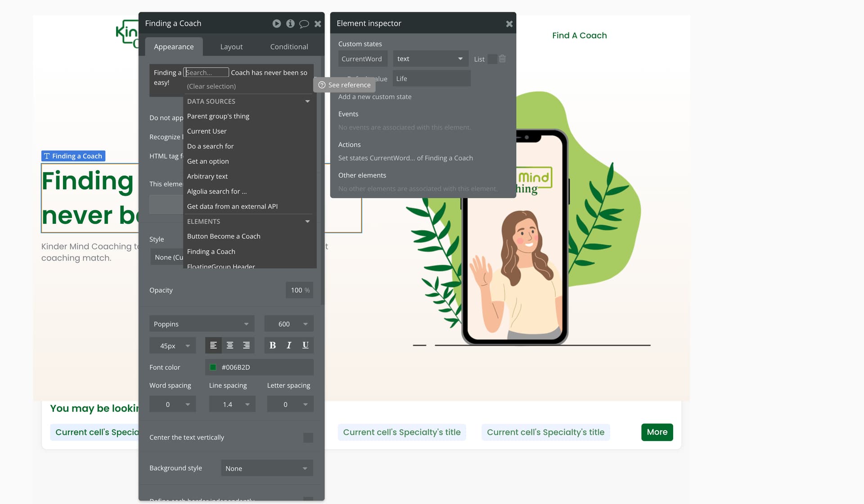Toggle underline text formatting
Viewport: 864px width, 504px height.
(305, 345)
